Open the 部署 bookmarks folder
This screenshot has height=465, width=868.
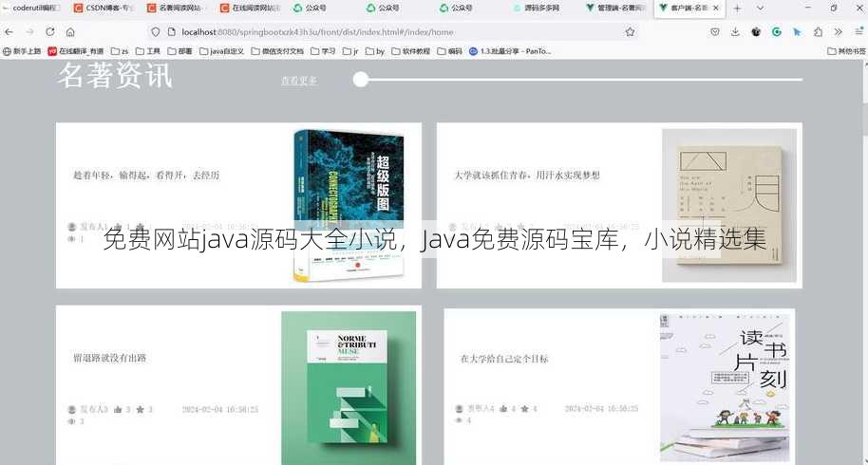point(179,51)
